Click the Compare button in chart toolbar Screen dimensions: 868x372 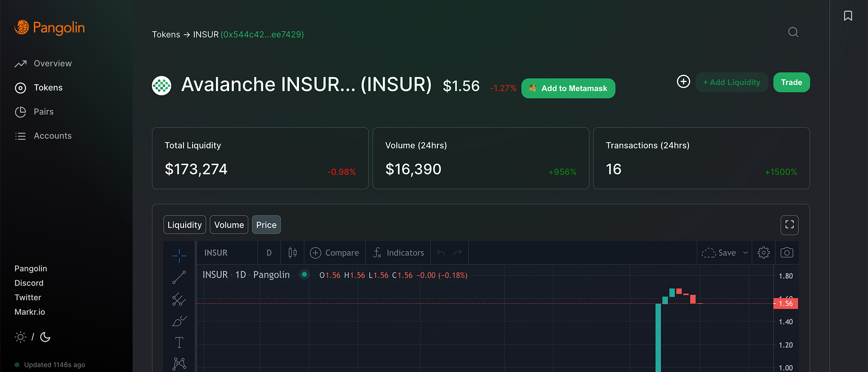pos(335,253)
